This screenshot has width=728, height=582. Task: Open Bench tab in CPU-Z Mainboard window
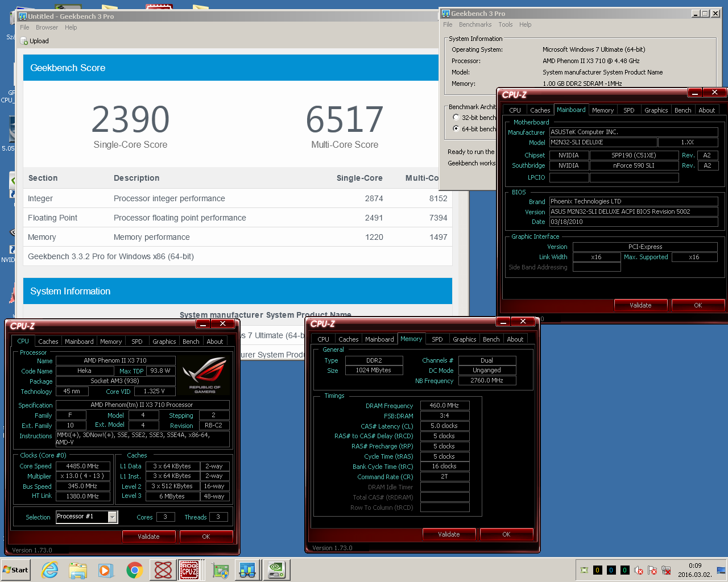[x=683, y=110]
